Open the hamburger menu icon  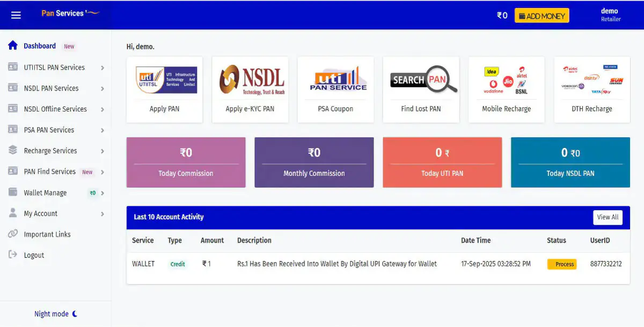pos(16,15)
